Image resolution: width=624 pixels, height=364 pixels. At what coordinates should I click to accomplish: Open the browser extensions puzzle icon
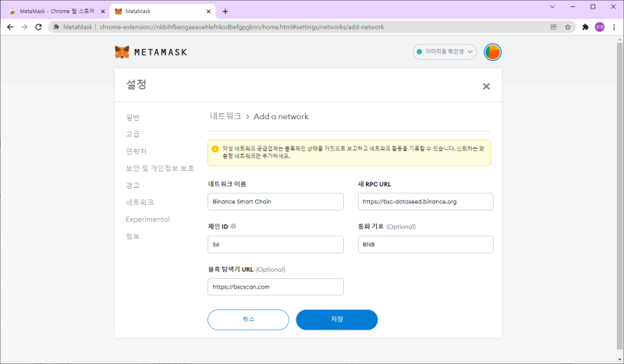(x=585, y=27)
